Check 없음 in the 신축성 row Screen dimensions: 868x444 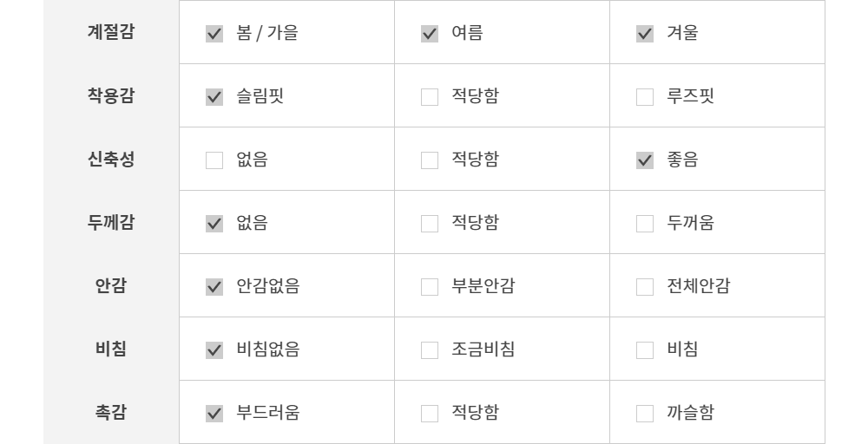(214, 160)
